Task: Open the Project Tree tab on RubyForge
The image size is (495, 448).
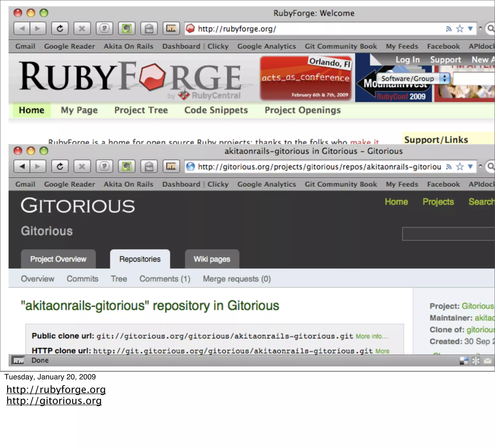Action: [141, 110]
